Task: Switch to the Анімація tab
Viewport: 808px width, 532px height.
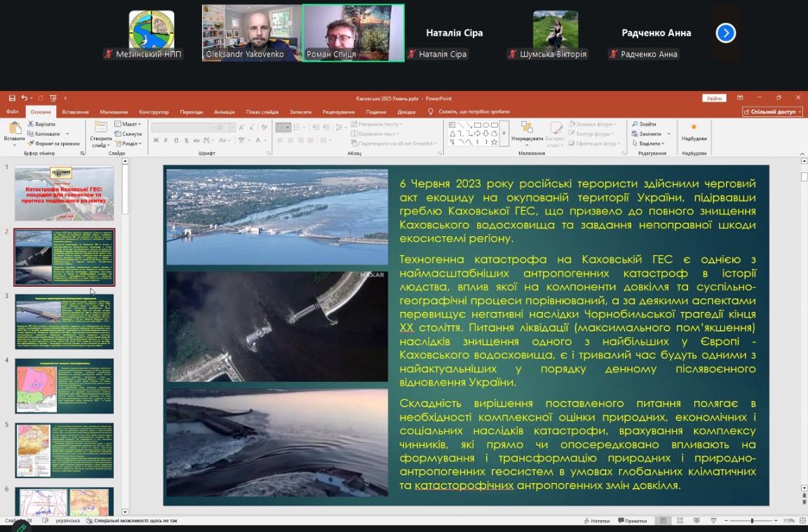Action: point(224,112)
